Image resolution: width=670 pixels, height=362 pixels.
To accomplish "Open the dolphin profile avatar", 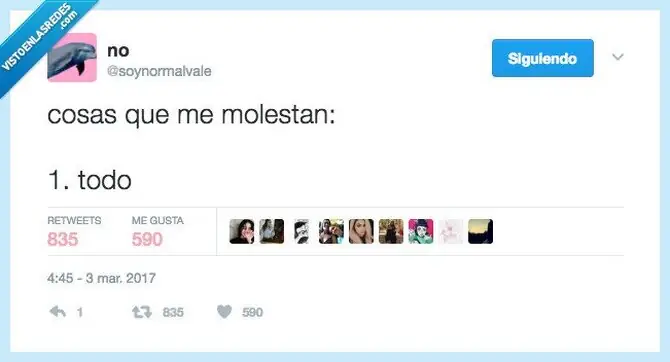I will pos(72,57).
